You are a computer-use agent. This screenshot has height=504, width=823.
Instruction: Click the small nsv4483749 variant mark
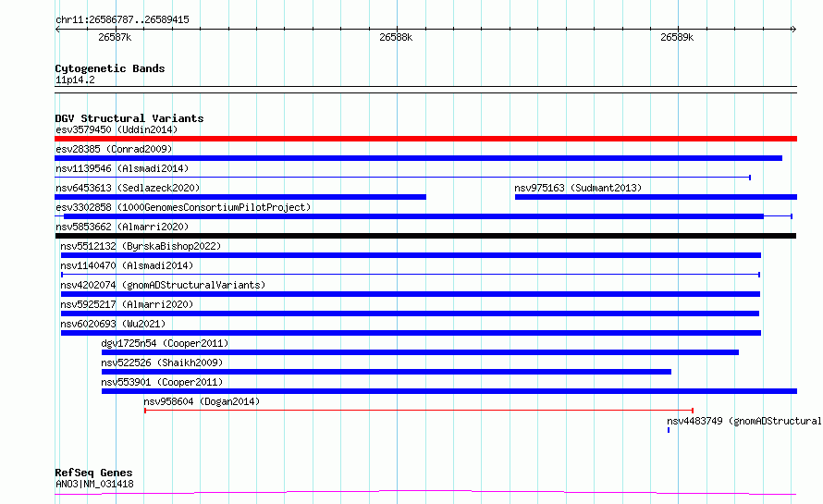pyautogui.click(x=669, y=430)
